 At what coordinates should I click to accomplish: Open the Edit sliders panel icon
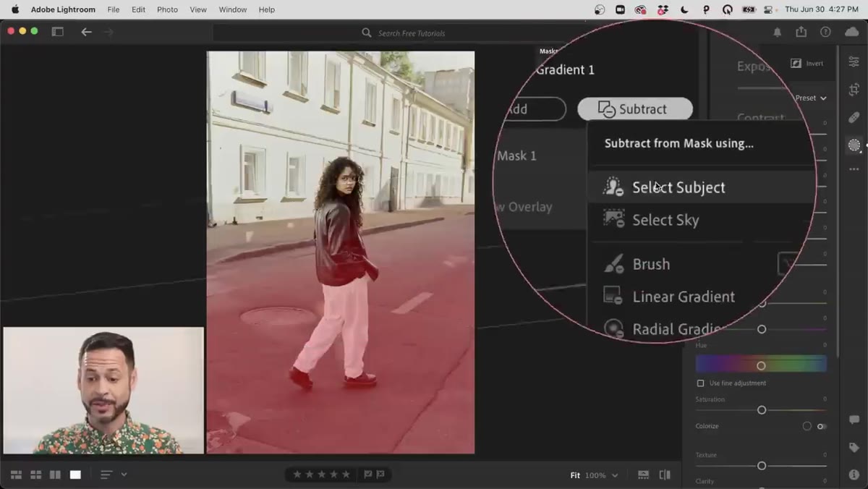pos(854,62)
